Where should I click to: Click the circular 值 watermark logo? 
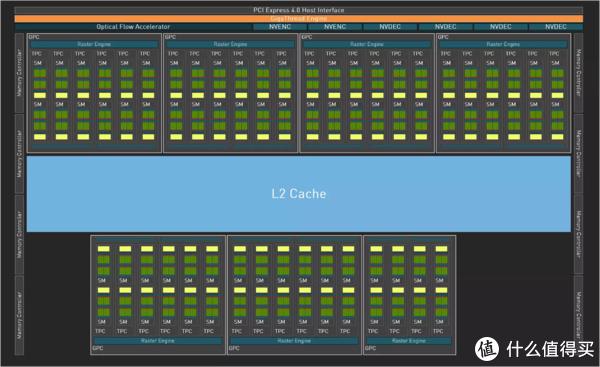click(486, 349)
